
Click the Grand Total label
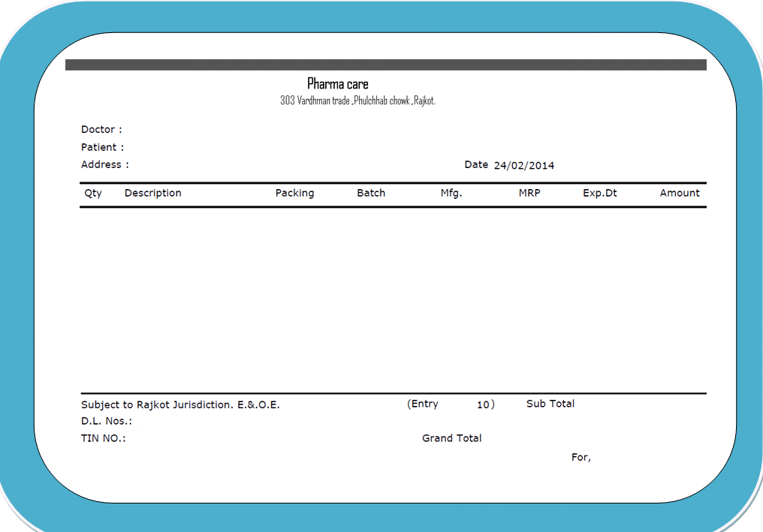[x=451, y=438]
